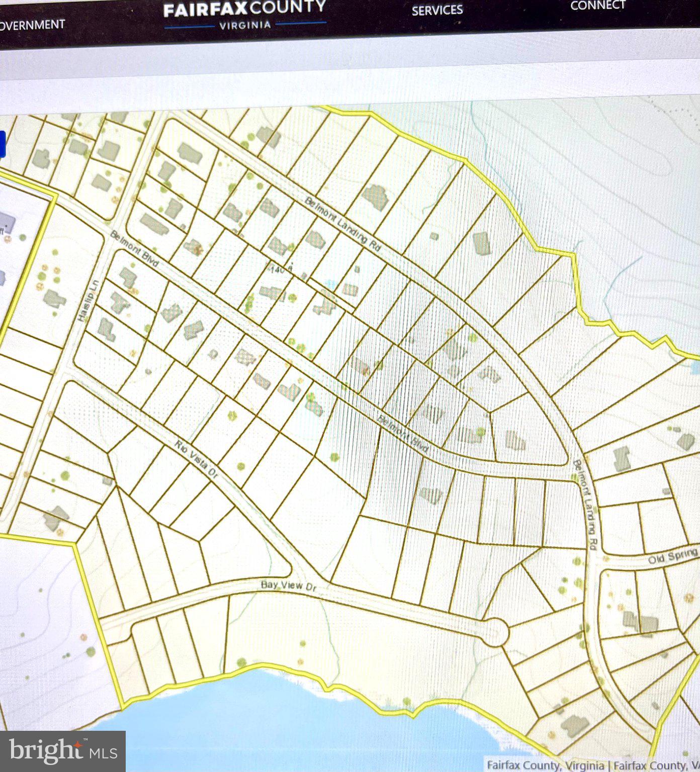This screenshot has width=700, height=772.
Task: Open the Services menu in header
Action: pyautogui.click(x=437, y=10)
